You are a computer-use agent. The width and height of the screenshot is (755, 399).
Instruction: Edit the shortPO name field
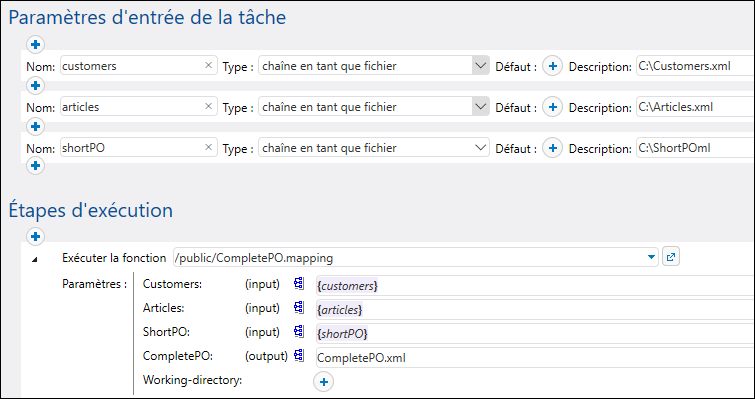click(x=139, y=148)
